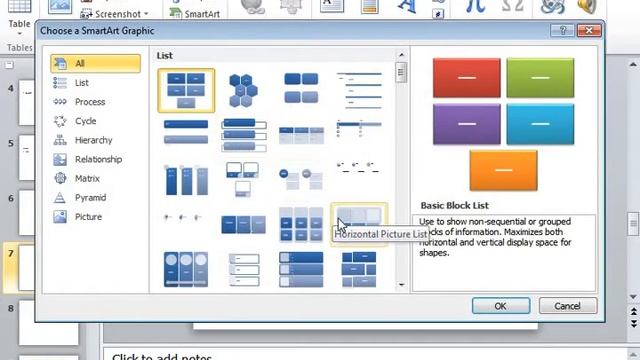Close the Choose a SmartArt Graphic dialog
This screenshot has height=360, width=640.
589,31
